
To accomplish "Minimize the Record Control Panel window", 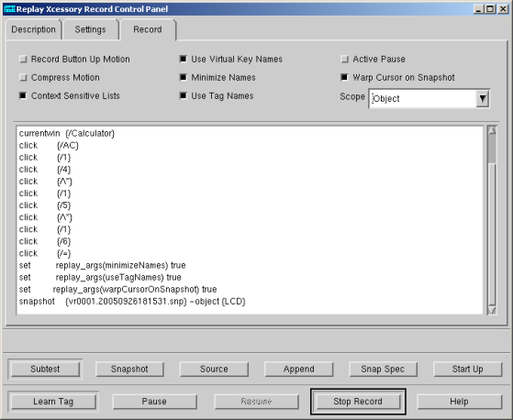I will [x=479, y=9].
